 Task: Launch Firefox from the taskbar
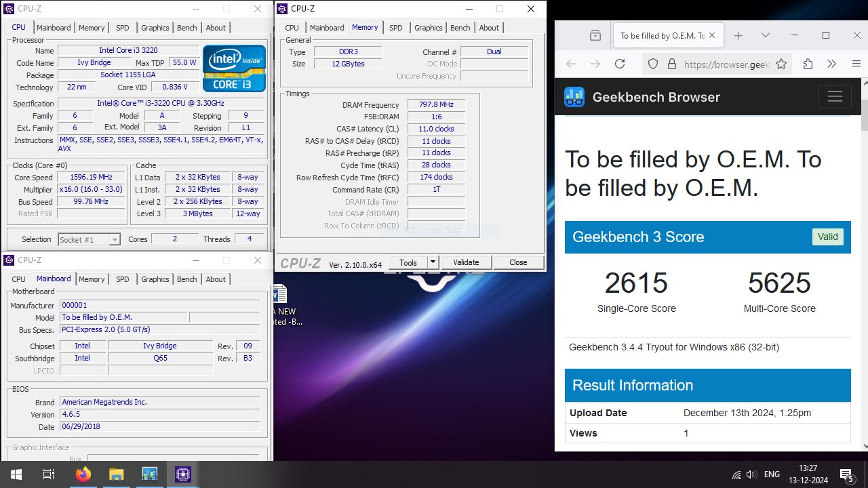click(x=83, y=474)
